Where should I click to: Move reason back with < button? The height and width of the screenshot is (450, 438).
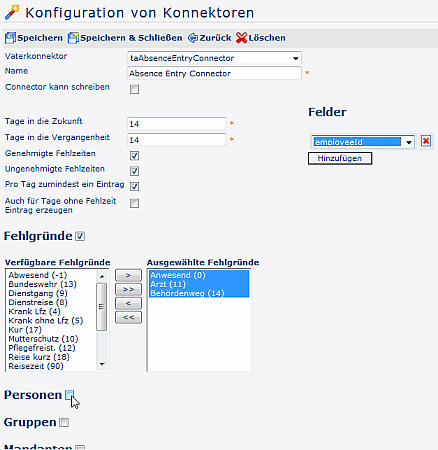click(x=128, y=303)
